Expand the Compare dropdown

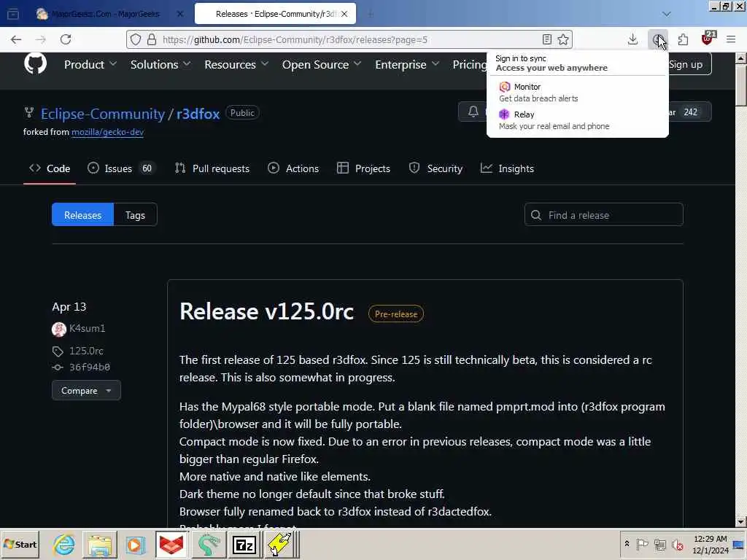click(x=86, y=391)
